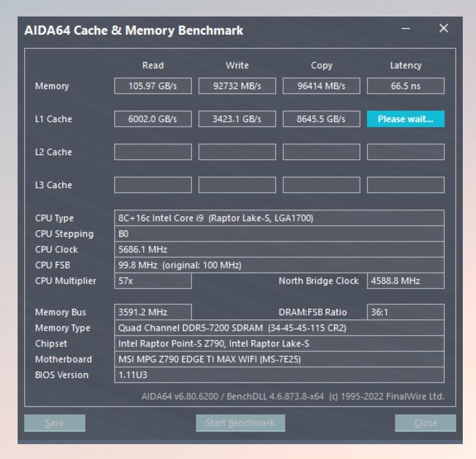This screenshot has height=459, width=476.
Task: Click the empty L2 Cache Latency field
Action: coord(406,152)
